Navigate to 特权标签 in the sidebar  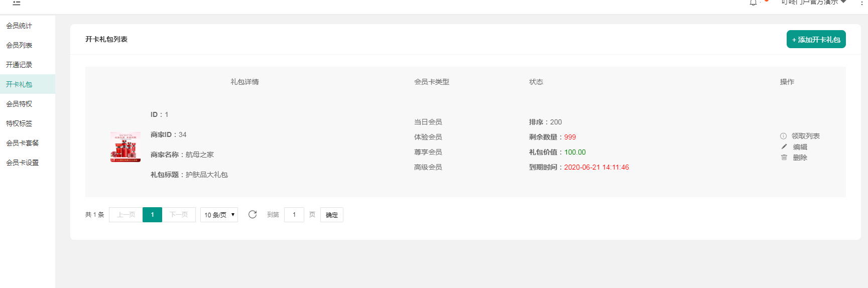click(19, 123)
